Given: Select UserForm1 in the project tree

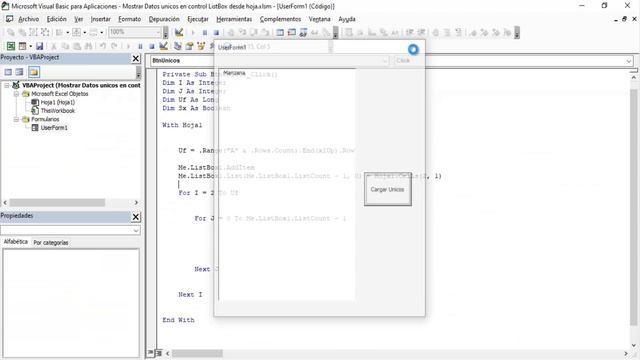Looking at the screenshot, I should tap(54, 128).
